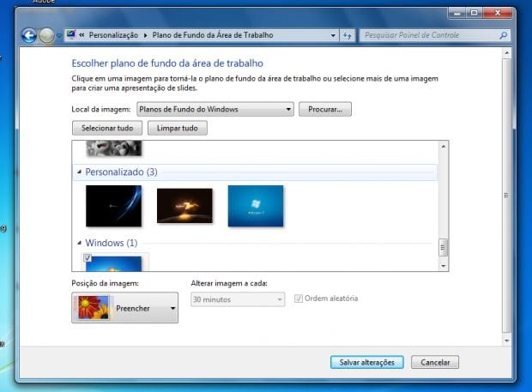Screen dimensions: 532x392
Task: Select the default Windows wallpaper thumbnail
Action: pyautogui.click(x=113, y=264)
